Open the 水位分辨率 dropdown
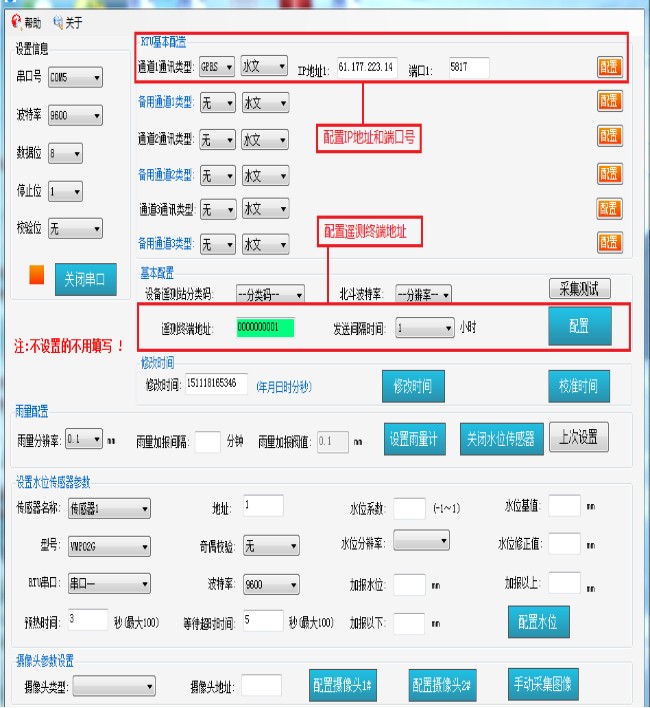The width and height of the screenshot is (650, 708). [x=422, y=540]
